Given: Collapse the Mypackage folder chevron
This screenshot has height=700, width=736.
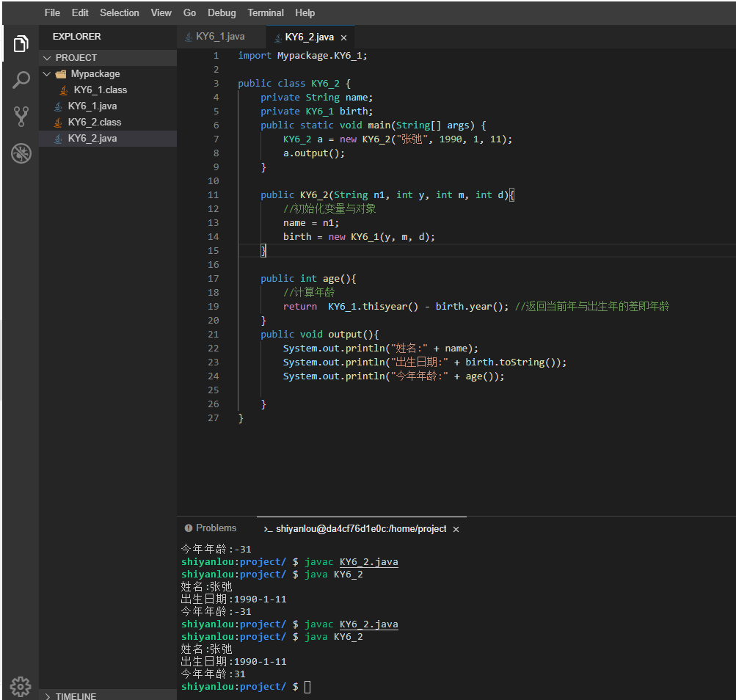Looking at the screenshot, I should coord(47,74).
